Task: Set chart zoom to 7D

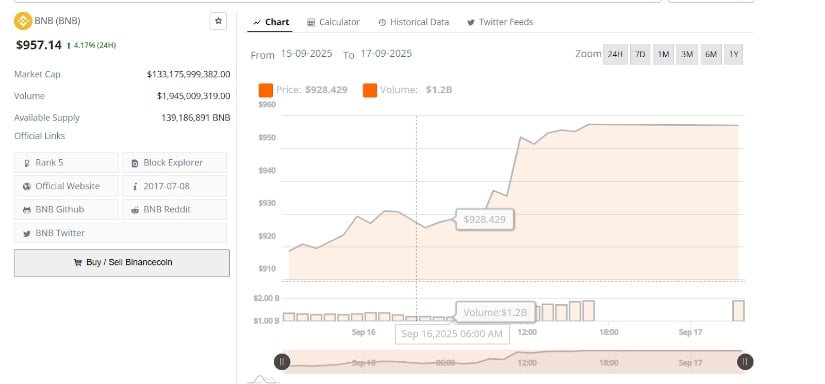Action: [x=640, y=54]
